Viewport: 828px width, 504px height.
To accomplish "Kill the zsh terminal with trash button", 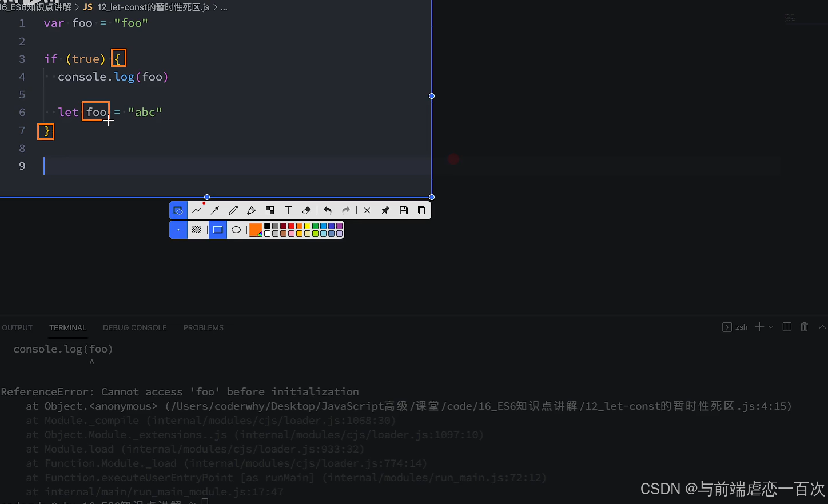I will coord(805,326).
